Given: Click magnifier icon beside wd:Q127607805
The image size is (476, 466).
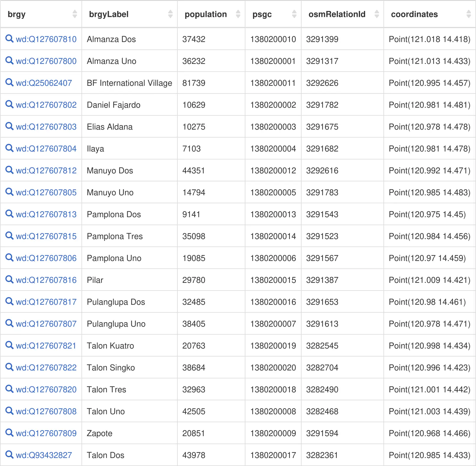Looking at the screenshot, I should (x=9, y=192).
